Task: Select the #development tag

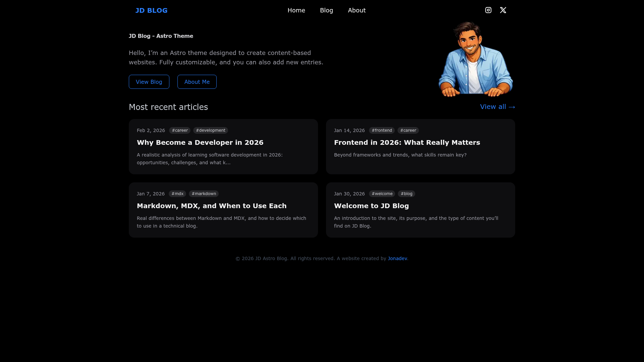Action: (211, 130)
